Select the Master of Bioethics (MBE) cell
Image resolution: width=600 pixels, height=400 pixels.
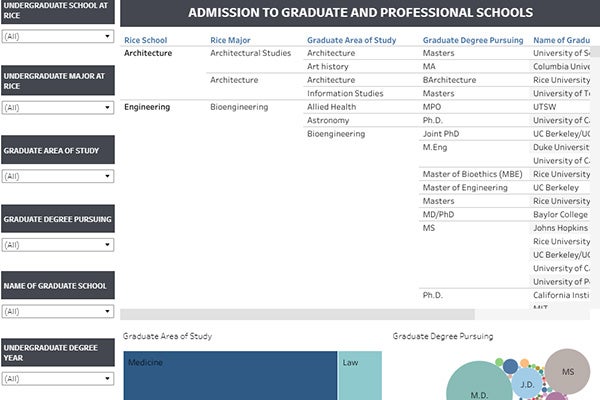click(472, 174)
